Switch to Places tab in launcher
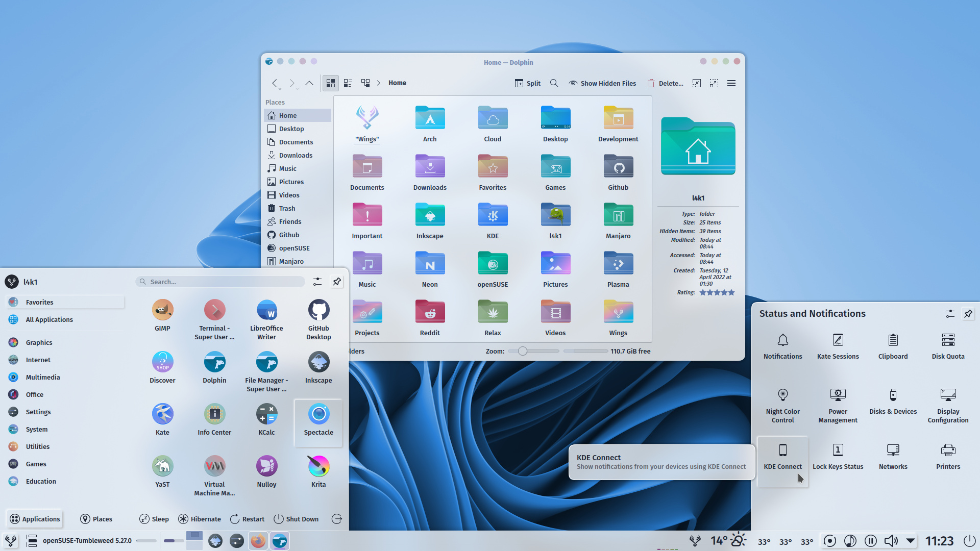Image resolution: width=980 pixels, height=551 pixels. (x=96, y=519)
